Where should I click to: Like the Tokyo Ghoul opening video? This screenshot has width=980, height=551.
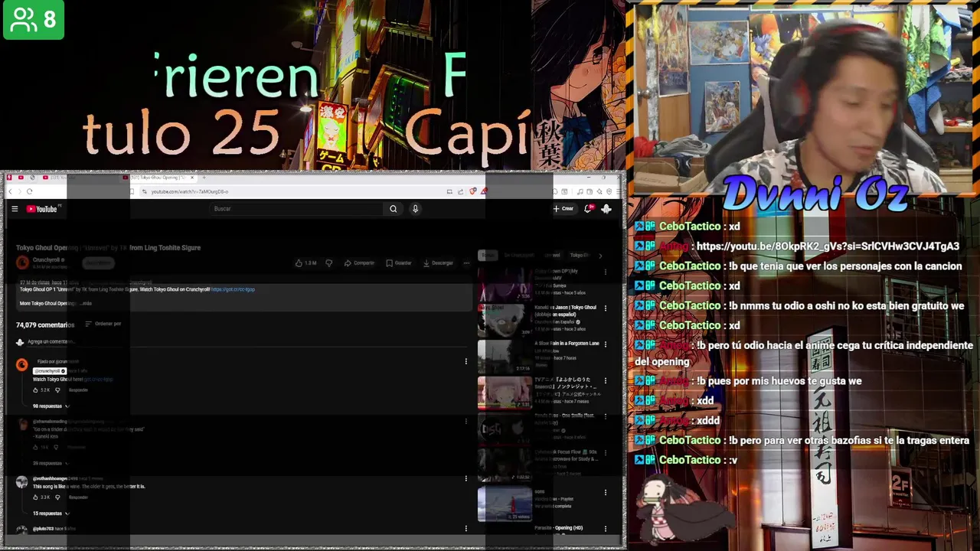[306, 263]
